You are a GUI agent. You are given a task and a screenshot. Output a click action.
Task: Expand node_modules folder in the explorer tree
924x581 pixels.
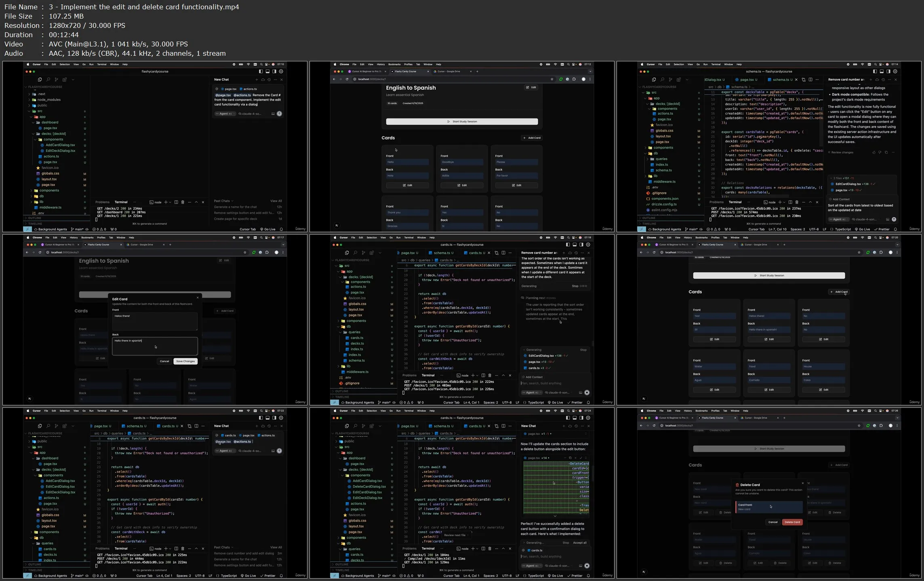tap(48, 100)
